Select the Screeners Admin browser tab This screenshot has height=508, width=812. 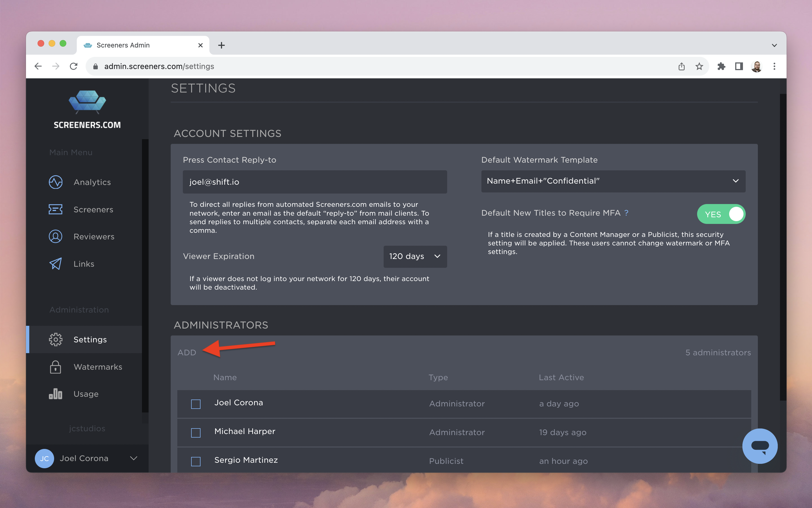click(x=143, y=45)
